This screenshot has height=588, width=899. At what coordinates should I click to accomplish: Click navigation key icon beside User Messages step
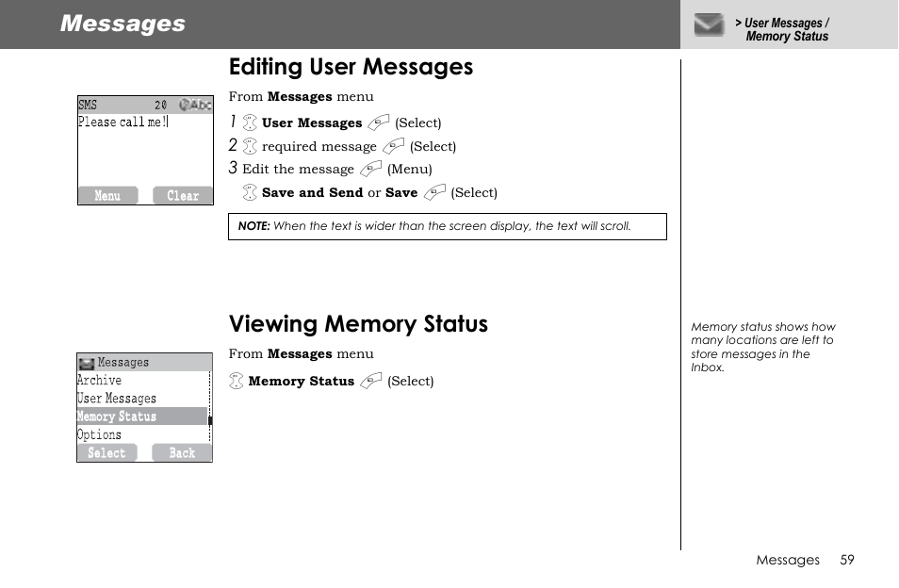(250, 122)
